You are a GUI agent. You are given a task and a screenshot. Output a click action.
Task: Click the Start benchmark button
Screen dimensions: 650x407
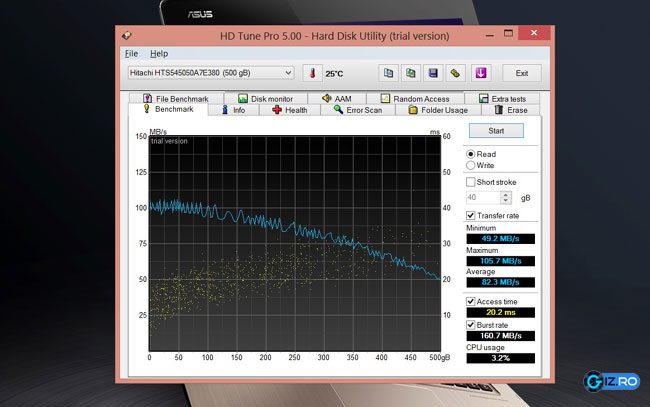[496, 131]
